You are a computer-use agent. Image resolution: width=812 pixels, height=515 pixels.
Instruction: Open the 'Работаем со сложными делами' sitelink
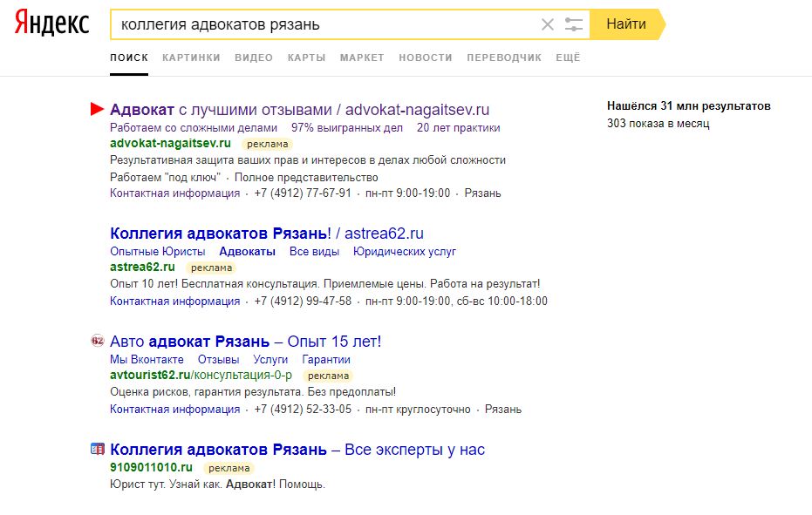194,128
